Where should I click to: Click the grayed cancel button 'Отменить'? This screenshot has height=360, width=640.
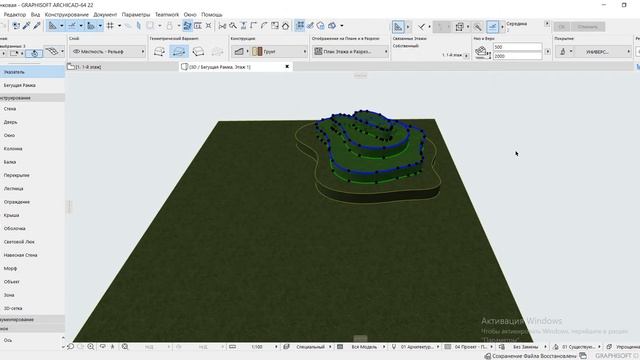click(x=587, y=27)
